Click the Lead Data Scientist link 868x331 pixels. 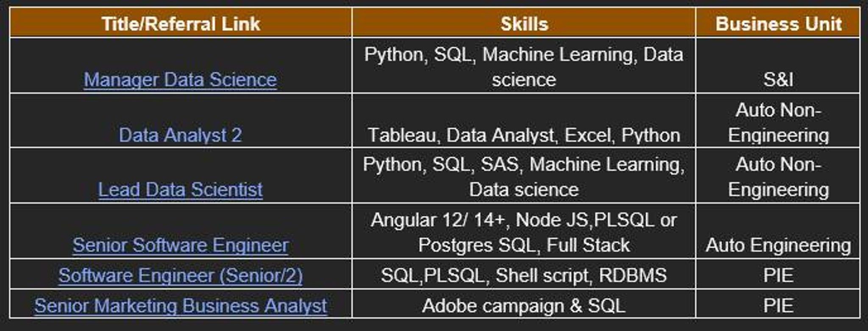180,189
